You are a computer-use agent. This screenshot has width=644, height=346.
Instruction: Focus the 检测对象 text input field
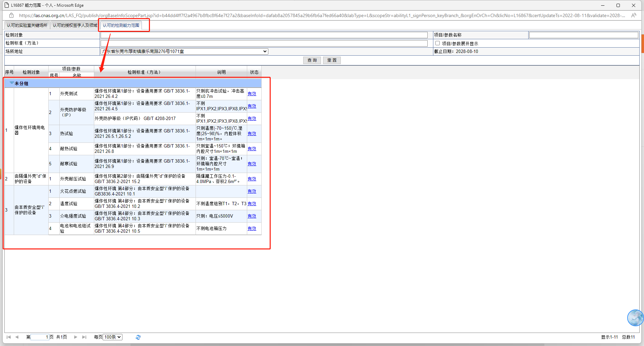(x=264, y=35)
